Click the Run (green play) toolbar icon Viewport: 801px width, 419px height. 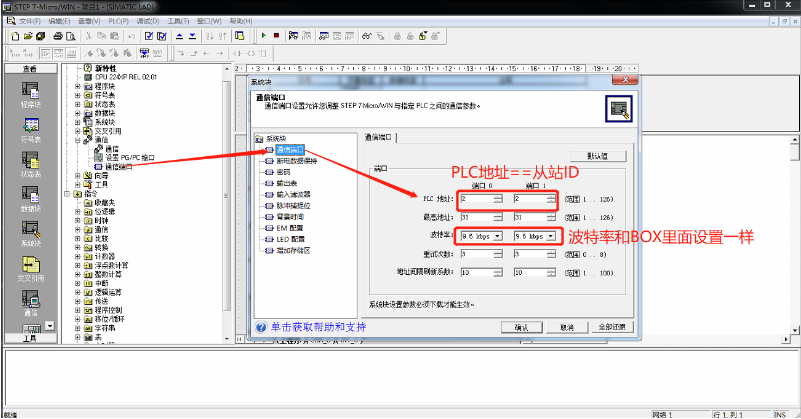click(x=263, y=36)
